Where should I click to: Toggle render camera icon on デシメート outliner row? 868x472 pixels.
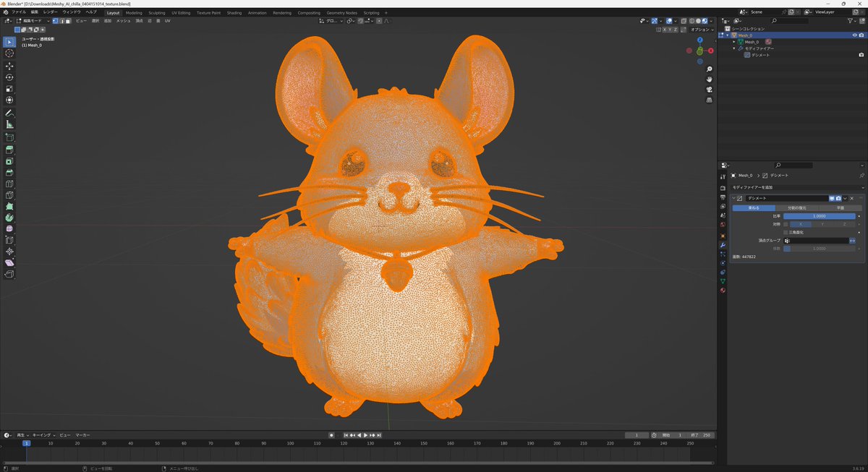[861, 55]
